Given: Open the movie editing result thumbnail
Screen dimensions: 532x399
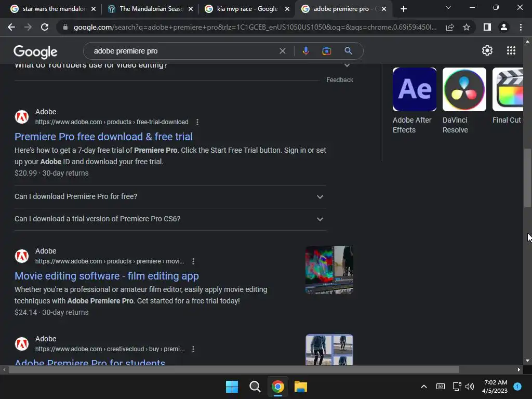Looking at the screenshot, I should (329, 270).
